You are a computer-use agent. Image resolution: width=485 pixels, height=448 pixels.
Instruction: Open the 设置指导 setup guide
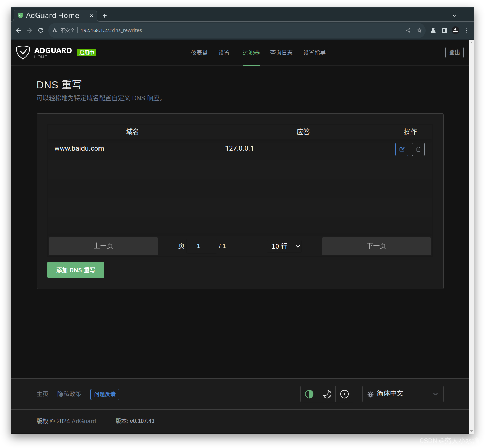pos(315,53)
